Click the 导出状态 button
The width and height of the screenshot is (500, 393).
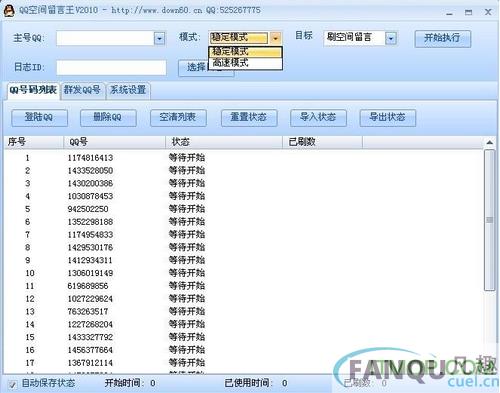(x=388, y=118)
